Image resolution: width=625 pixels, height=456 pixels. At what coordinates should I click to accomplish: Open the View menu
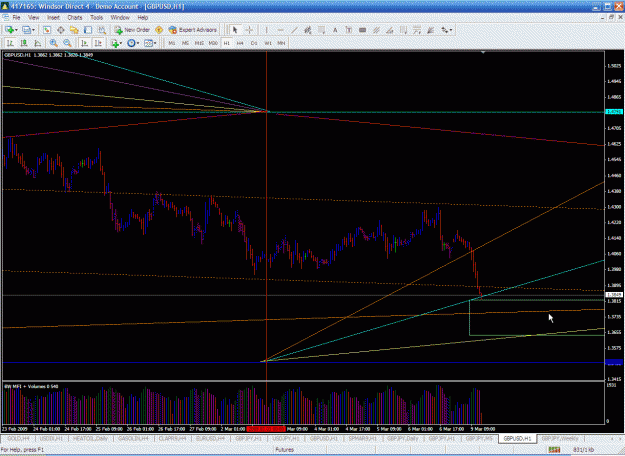click(34, 18)
